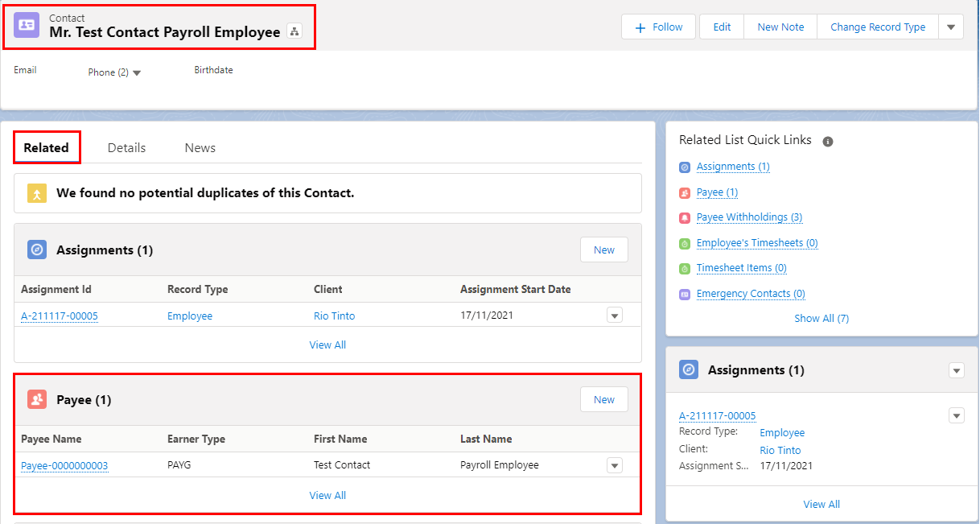Viewport: 980px width, 524px height.
Task: Click View All in sidebar Assignments card
Action: 821,504
